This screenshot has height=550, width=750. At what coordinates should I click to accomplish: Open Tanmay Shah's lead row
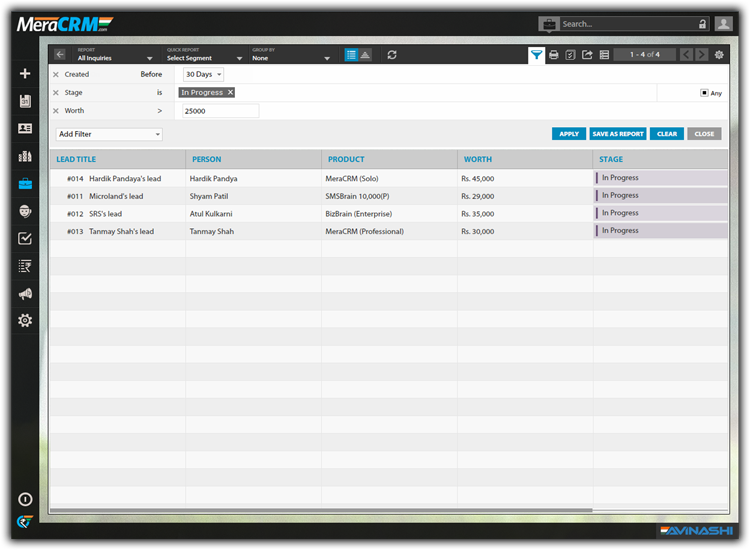click(389, 231)
